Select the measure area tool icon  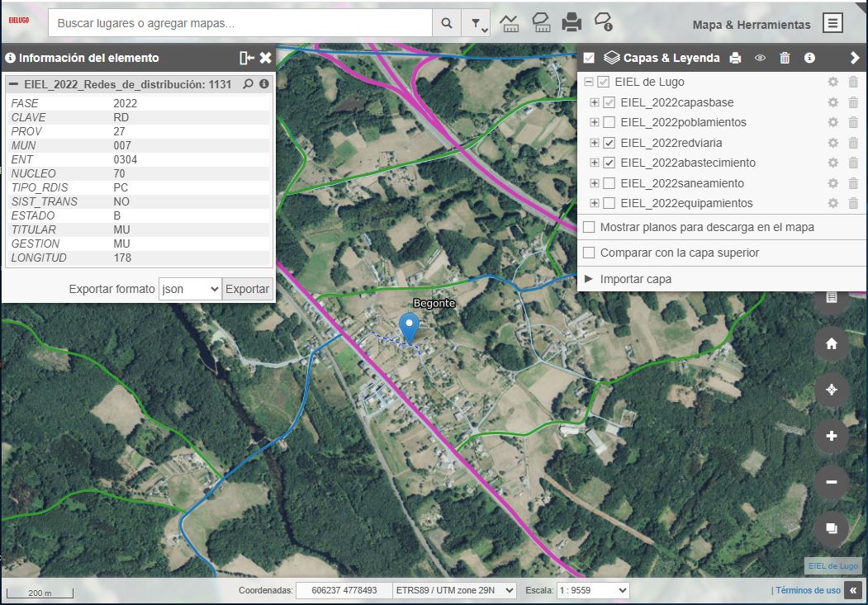[x=540, y=23]
